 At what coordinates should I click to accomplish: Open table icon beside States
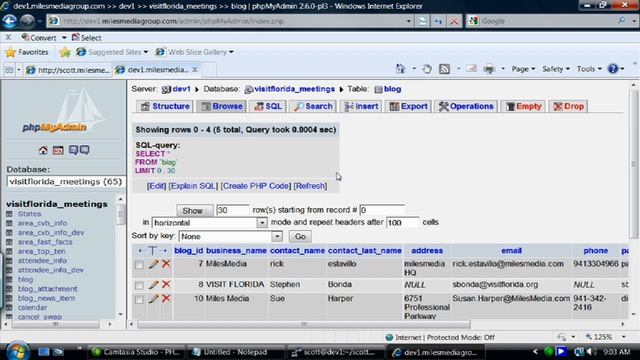click(x=9, y=214)
